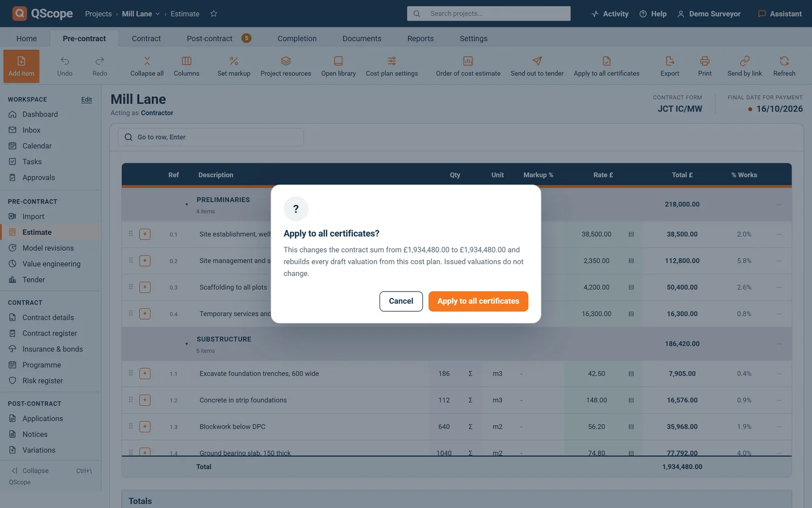This screenshot has height=508, width=812.
Task: Collapse the left sidebar
Action: point(51,471)
